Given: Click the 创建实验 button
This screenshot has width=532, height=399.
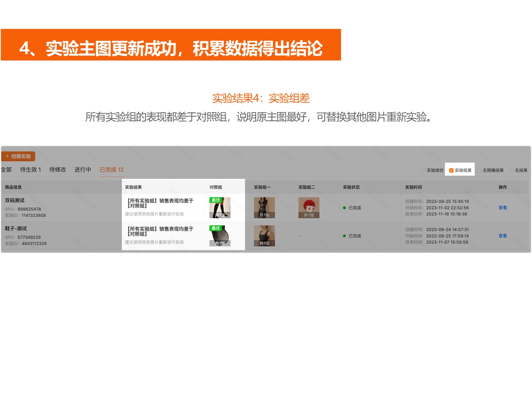Looking at the screenshot, I should [x=18, y=156].
